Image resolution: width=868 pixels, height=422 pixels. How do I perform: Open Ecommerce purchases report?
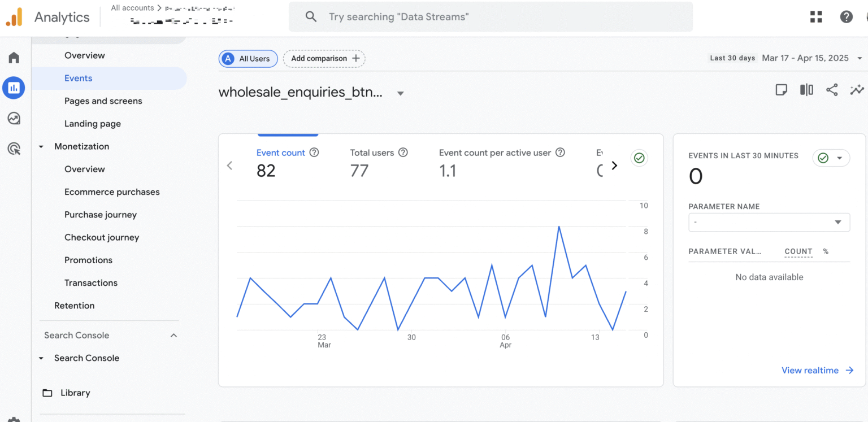click(x=112, y=192)
